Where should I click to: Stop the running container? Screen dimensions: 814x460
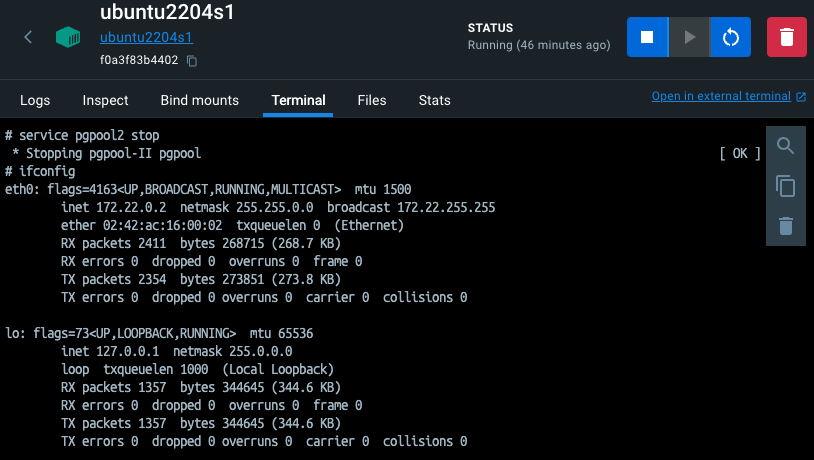647,37
